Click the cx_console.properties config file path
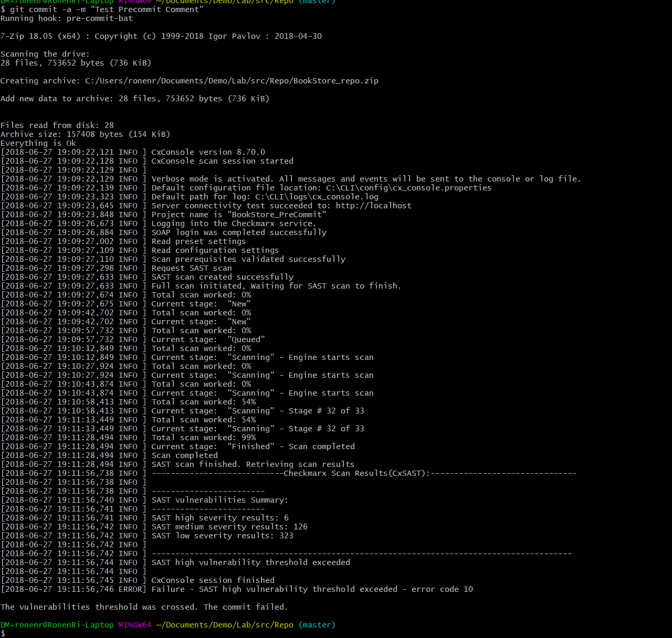Image resolution: width=672 pixels, height=638 pixels. click(x=408, y=188)
